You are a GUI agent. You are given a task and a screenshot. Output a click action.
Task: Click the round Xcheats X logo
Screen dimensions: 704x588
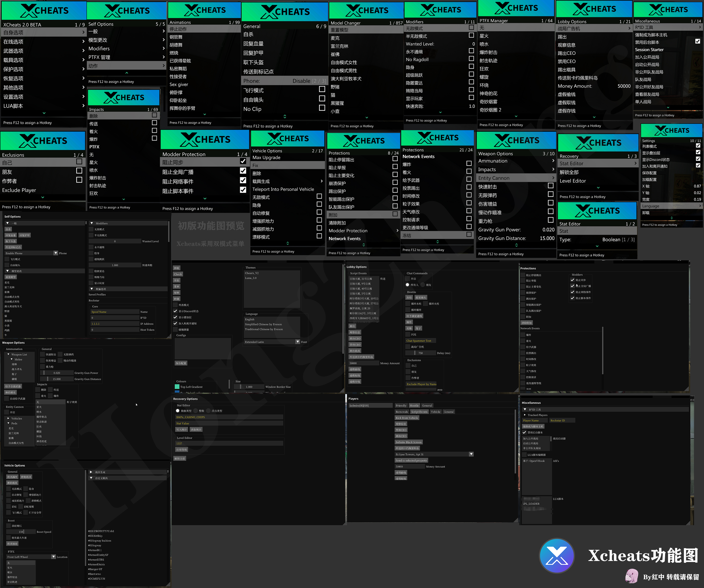[557, 556]
